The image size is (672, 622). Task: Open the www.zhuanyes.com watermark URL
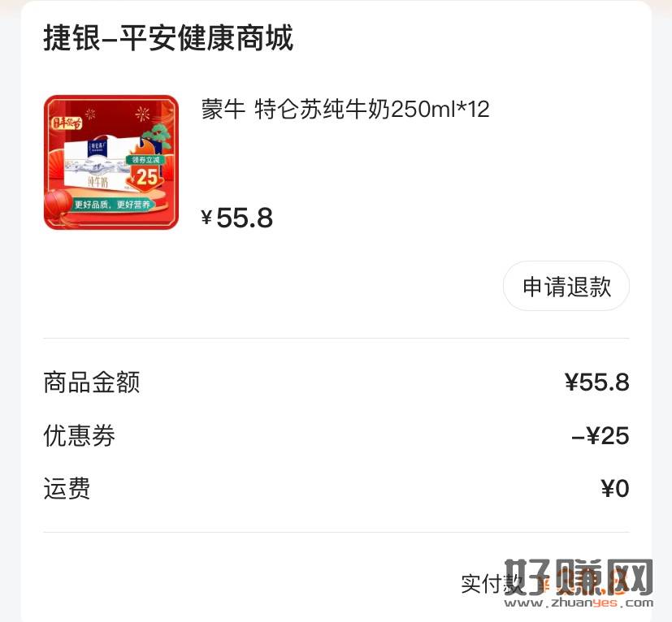[579, 603]
